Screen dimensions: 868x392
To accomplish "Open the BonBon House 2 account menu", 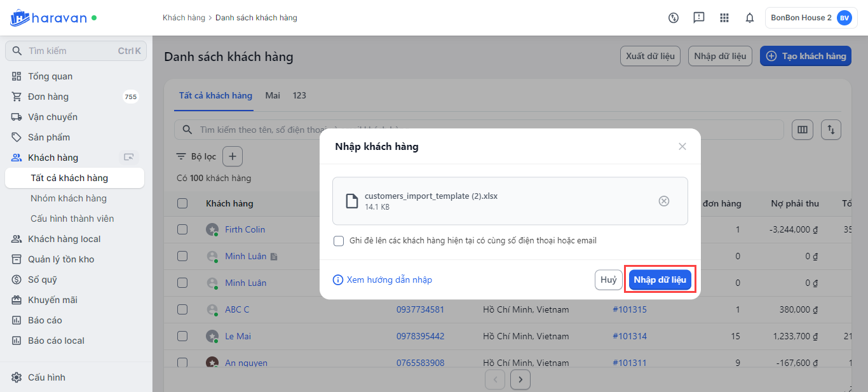I will point(811,18).
